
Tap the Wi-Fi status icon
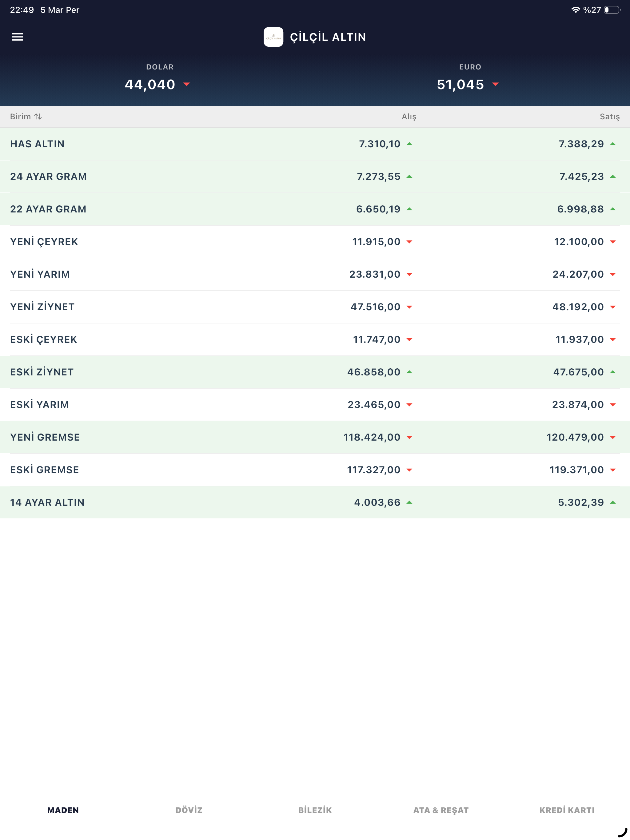click(575, 10)
